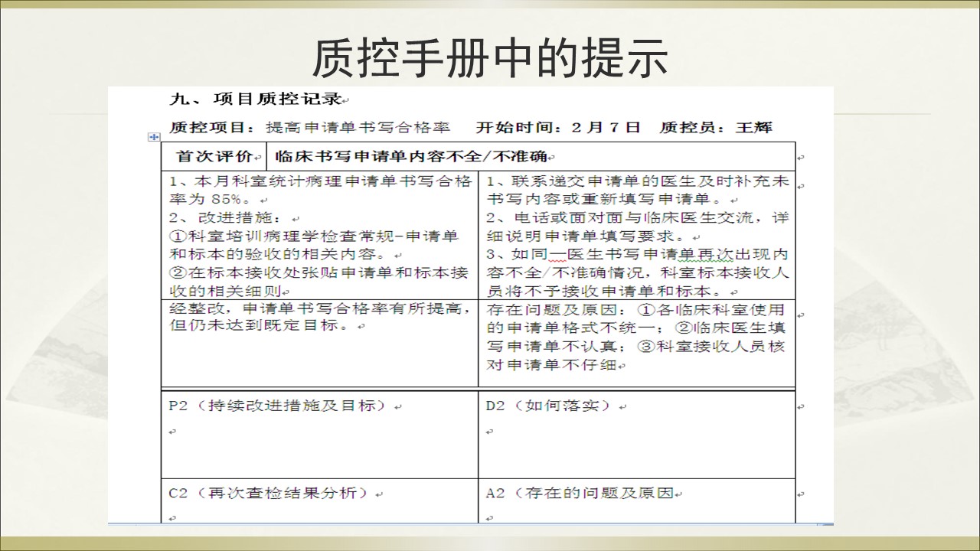Select the line 2、电话或面对面与临床医生交流
This screenshot has width=980, height=551.
(x=638, y=227)
